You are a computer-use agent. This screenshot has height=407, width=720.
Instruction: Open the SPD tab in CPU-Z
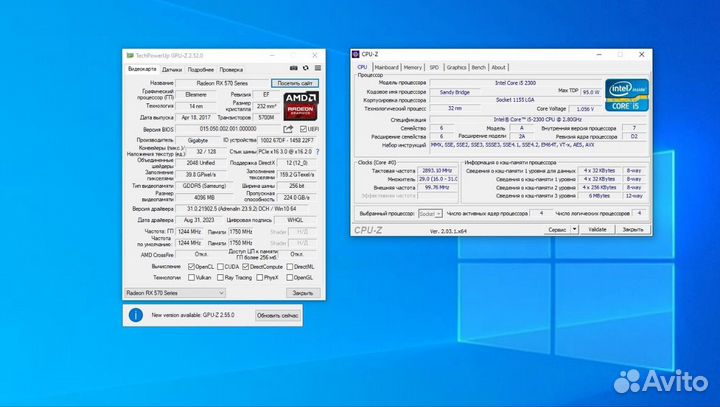[434, 68]
